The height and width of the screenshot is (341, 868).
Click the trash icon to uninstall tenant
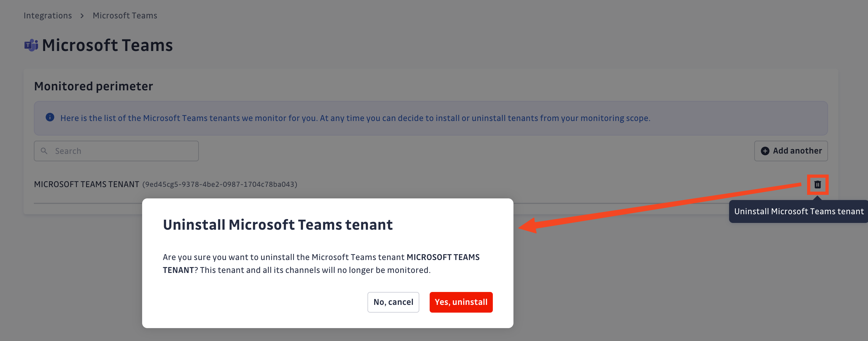pyautogui.click(x=817, y=185)
